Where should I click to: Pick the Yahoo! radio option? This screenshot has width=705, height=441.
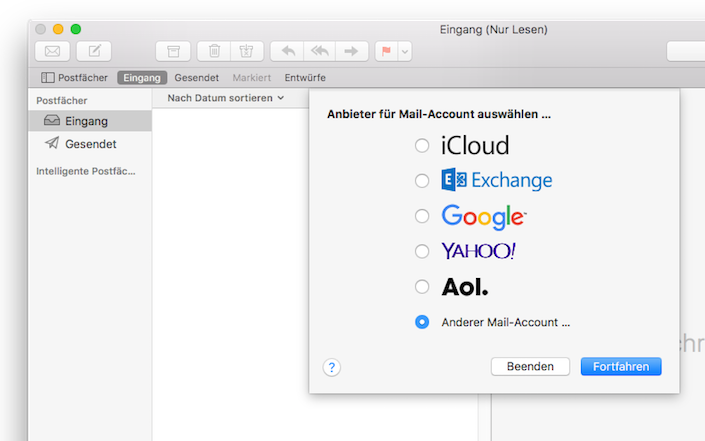[x=422, y=251]
